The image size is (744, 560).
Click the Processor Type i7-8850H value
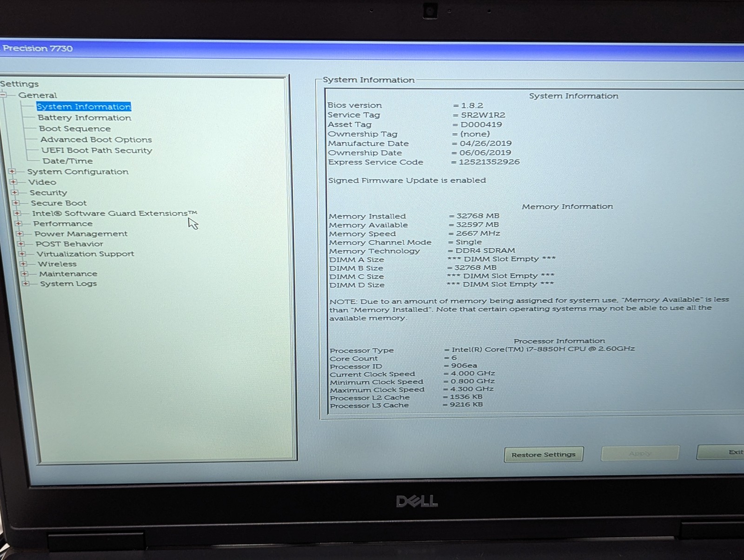543,349
